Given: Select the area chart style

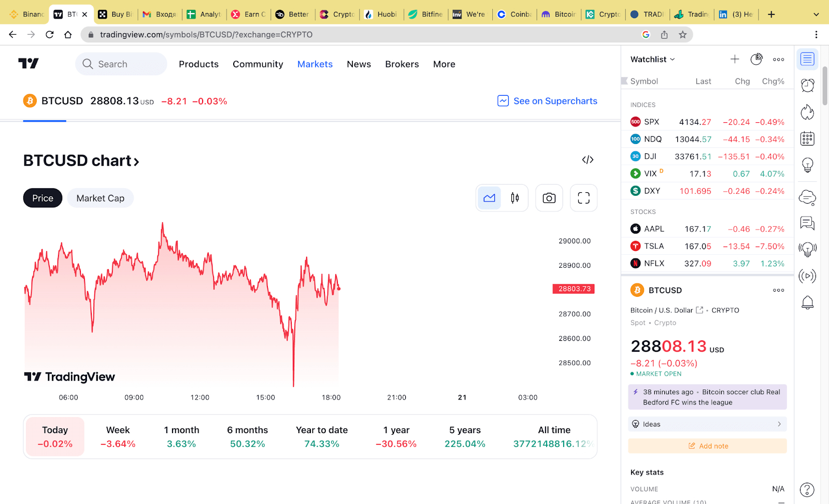Looking at the screenshot, I should point(489,198).
